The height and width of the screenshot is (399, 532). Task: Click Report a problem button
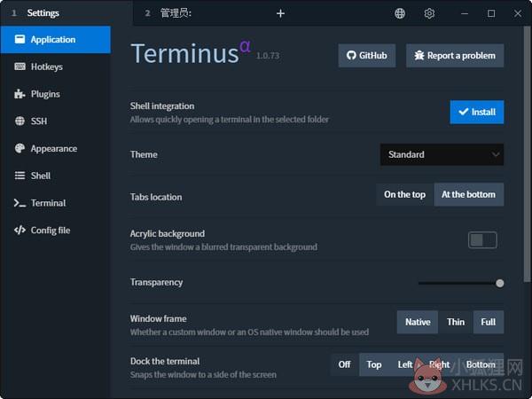coord(455,55)
